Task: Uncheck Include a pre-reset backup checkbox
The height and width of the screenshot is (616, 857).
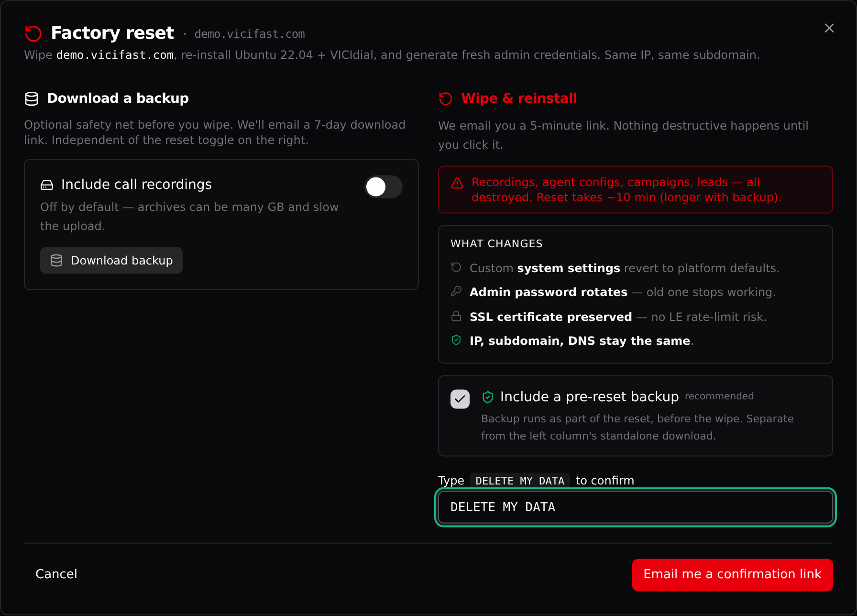Action: click(460, 399)
